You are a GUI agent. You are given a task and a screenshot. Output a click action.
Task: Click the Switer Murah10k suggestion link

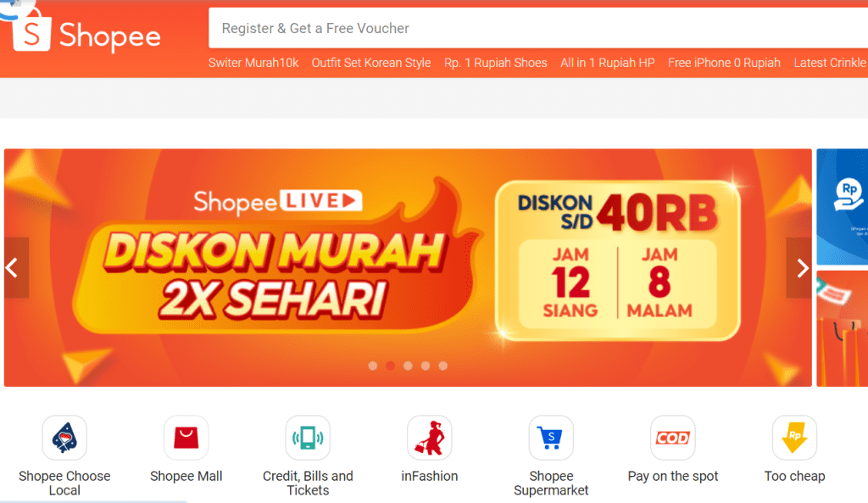click(253, 63)
